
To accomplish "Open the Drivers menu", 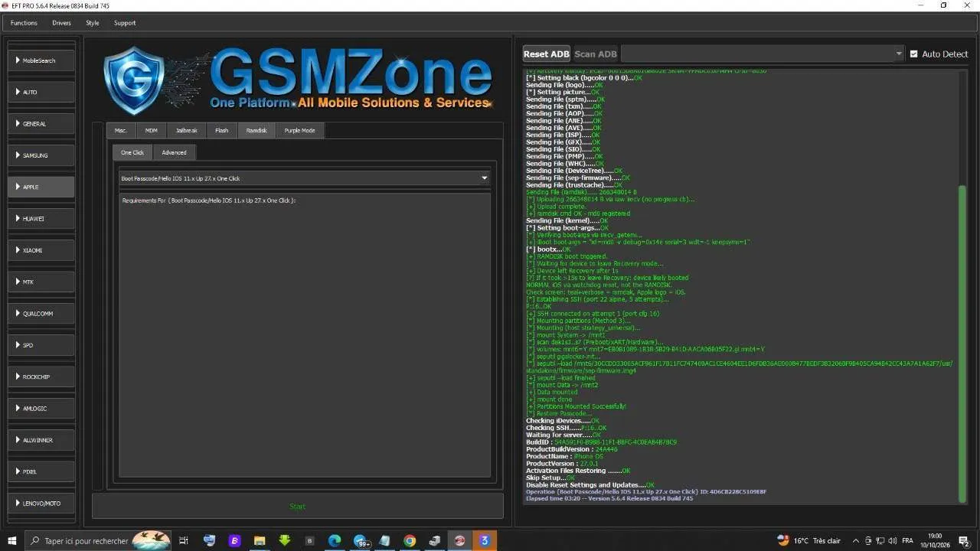I will [61, 23].
